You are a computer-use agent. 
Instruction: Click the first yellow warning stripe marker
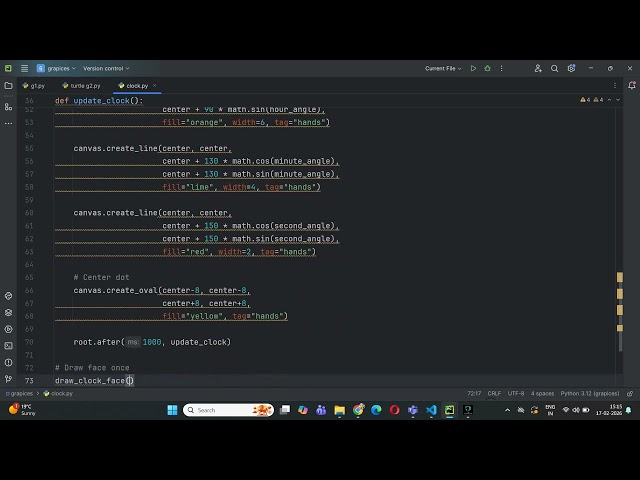tap(620, 277)
